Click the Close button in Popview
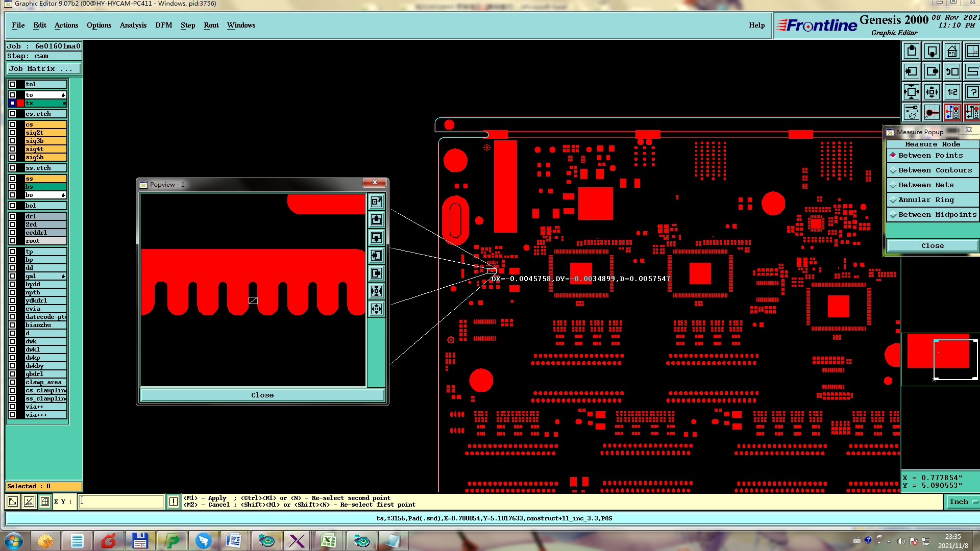 pos(262,395)
